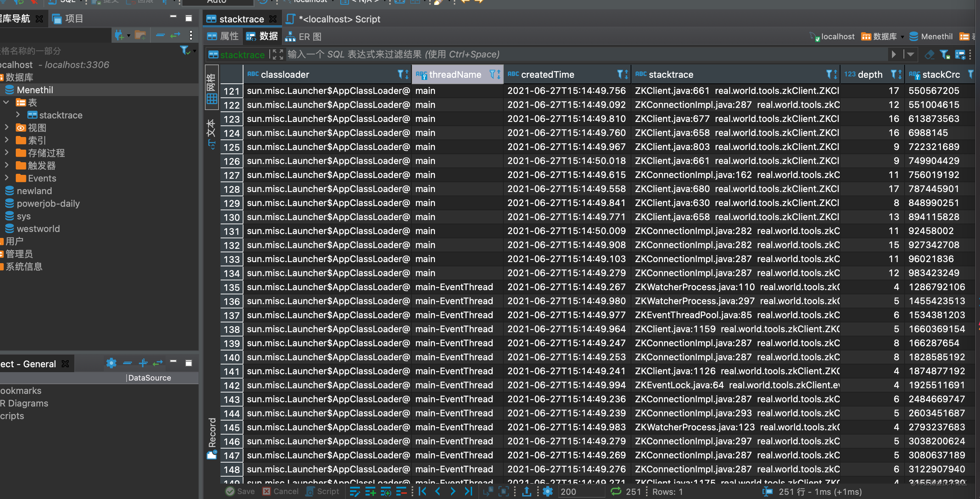
Task: Expand the 索引 indexes folder
Action: click(x=6, y=140)
